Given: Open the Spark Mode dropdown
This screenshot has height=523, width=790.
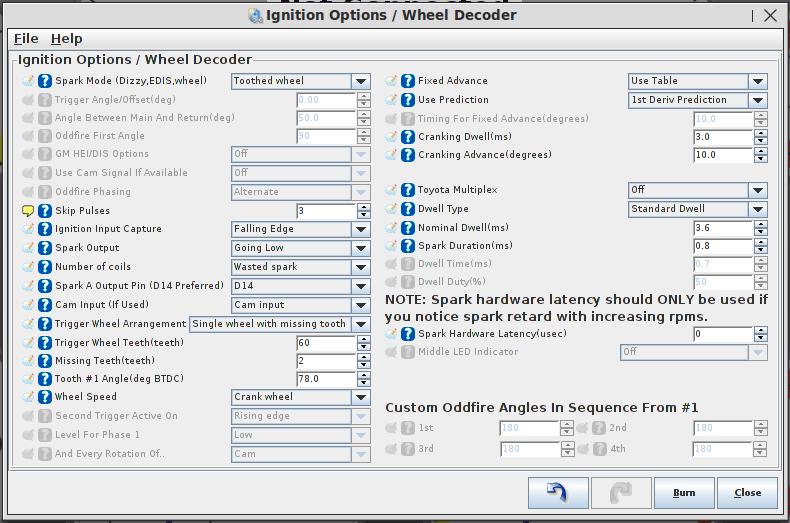Looking at the screenshot, I should 300,81.
